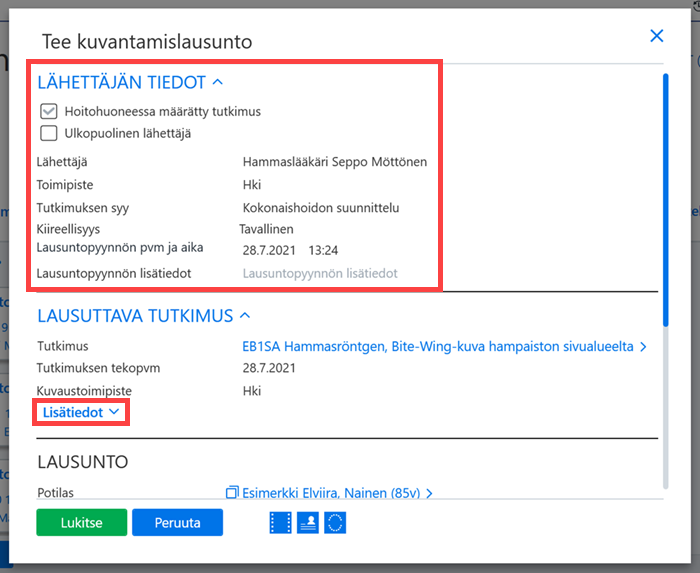Click the green Lukitse button
This screenshot has width=700, height=573.
click(82, 523)
